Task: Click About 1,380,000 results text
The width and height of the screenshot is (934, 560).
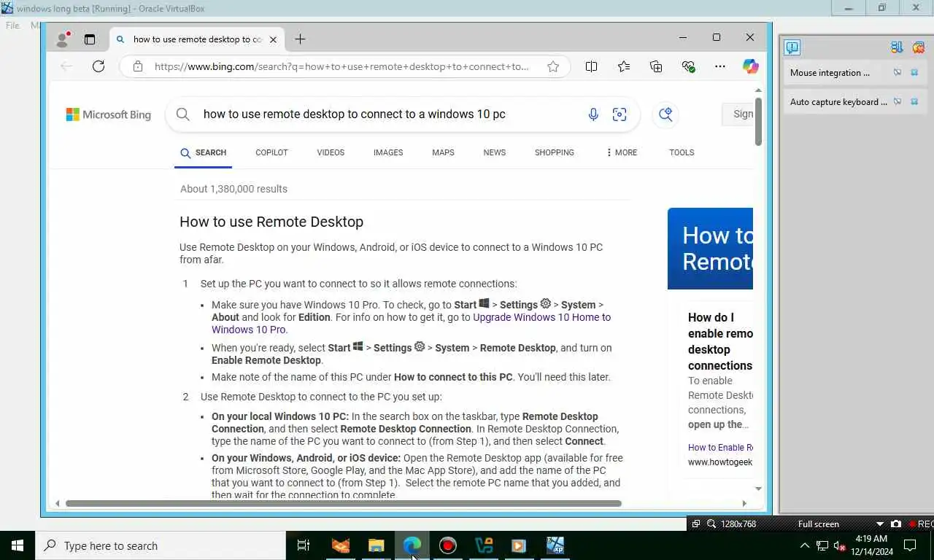Action: pos(233,189)
